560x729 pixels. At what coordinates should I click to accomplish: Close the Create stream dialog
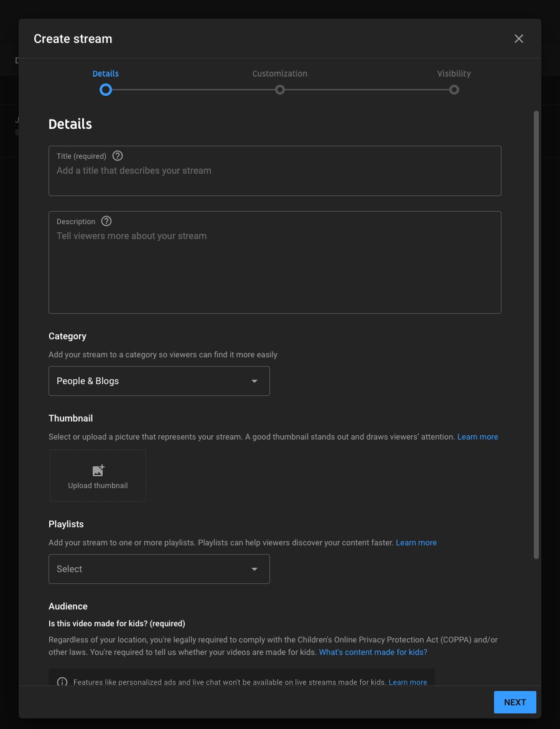coord(519,39)
